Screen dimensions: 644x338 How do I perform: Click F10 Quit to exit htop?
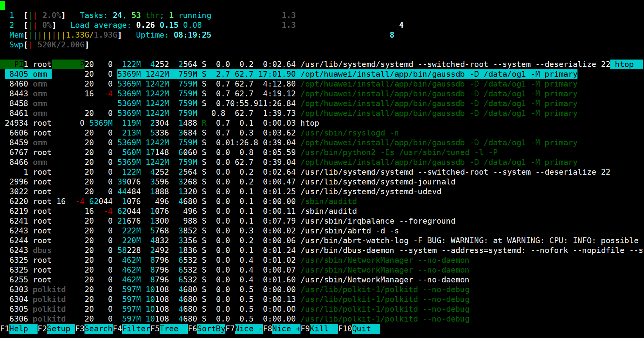pos(359,329)
